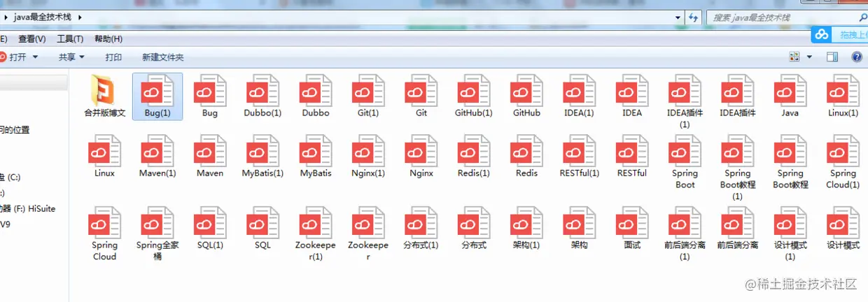Click the Bug file label

click(x=210, y=113)
